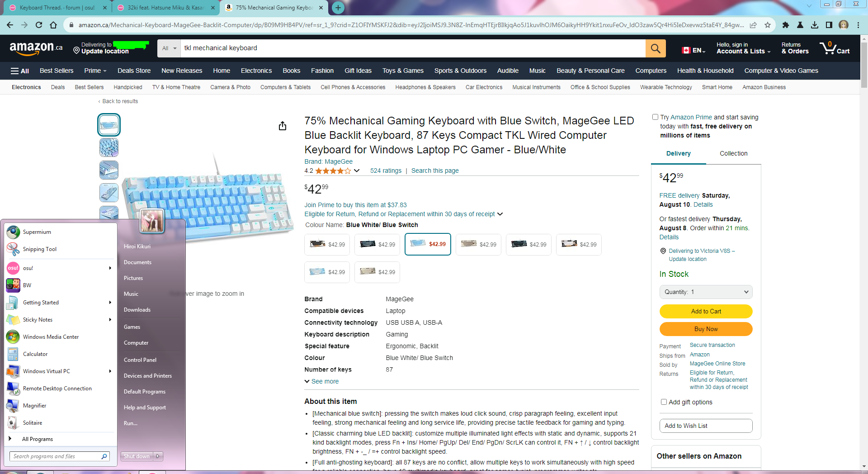Select the Blue White colour swatch option
The image size is (868, 474).
coord(428,244)
